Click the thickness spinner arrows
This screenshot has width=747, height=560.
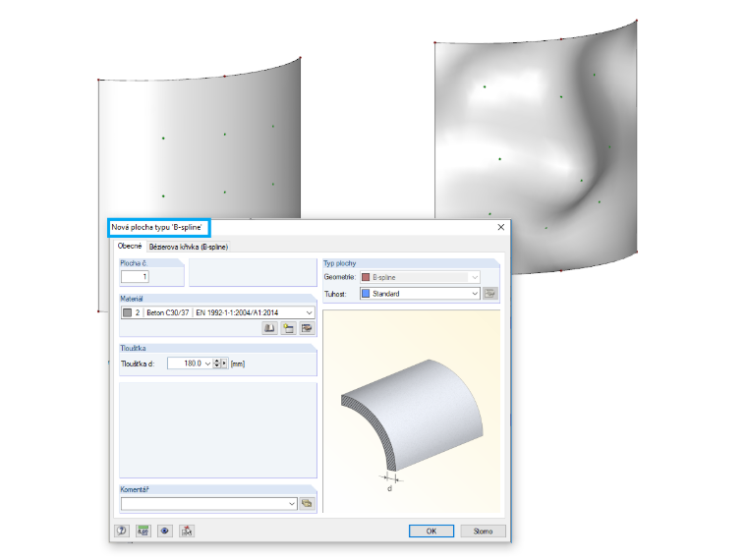pos(217,364)
